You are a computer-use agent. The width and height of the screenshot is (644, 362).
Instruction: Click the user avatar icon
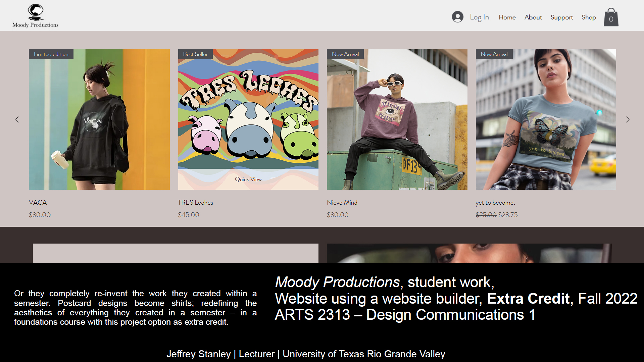pos(457,17)
